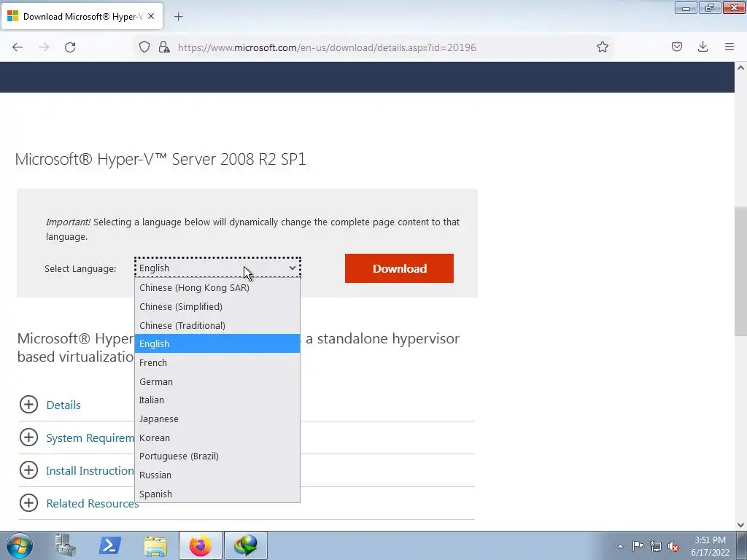Select Russian in the language list

click(217, 475)
